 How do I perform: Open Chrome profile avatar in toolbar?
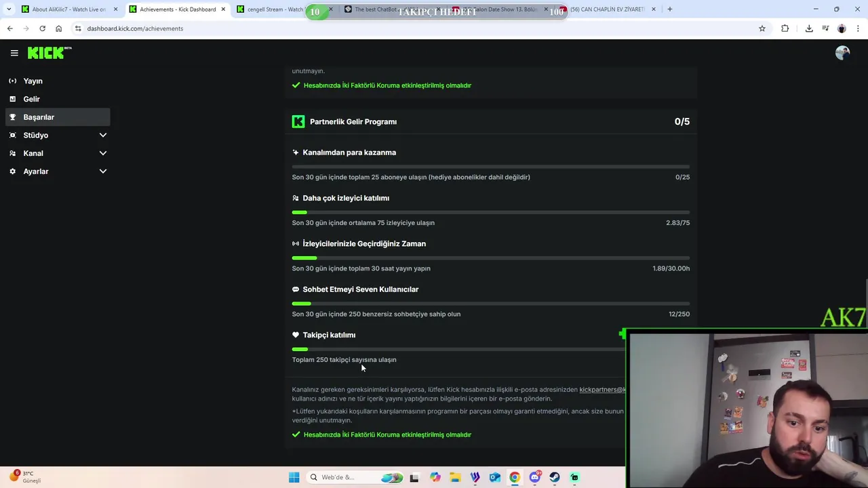[x=842, y=28]
